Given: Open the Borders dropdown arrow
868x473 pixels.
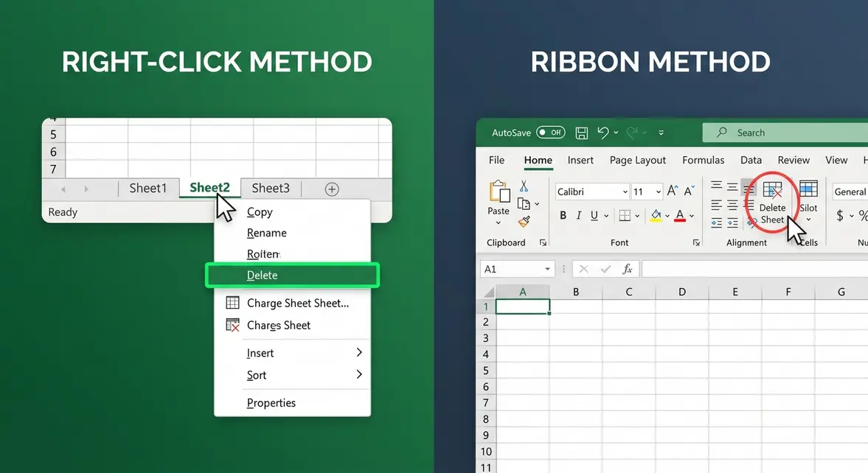Looking at the screenshot, I should [637, 216].
